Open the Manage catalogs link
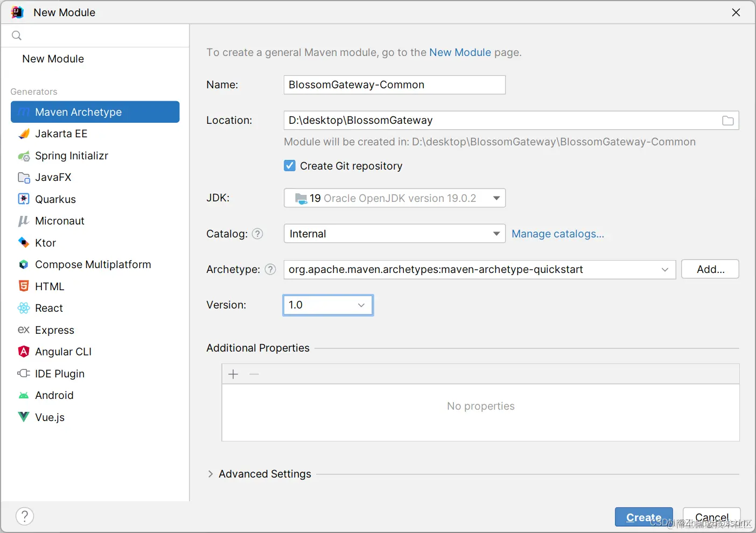 557,234
